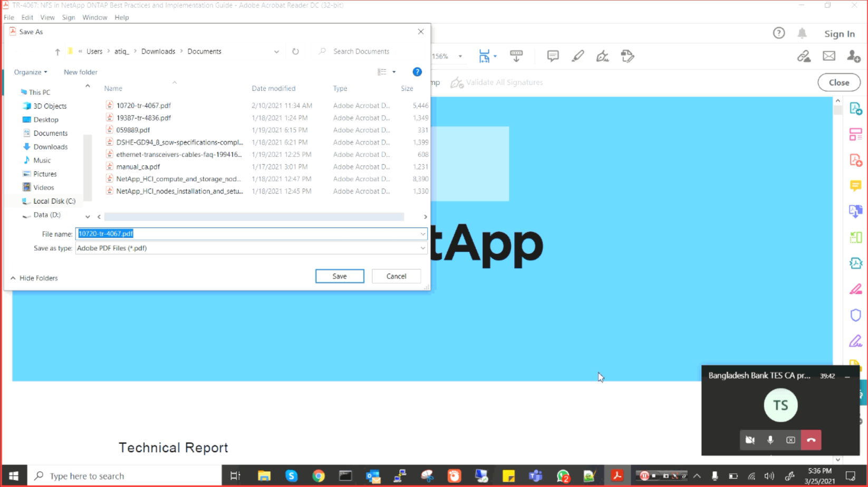The image size is (868, 487).
Task: Open Google Chrome from the taskbar
Action: [319, 476]
